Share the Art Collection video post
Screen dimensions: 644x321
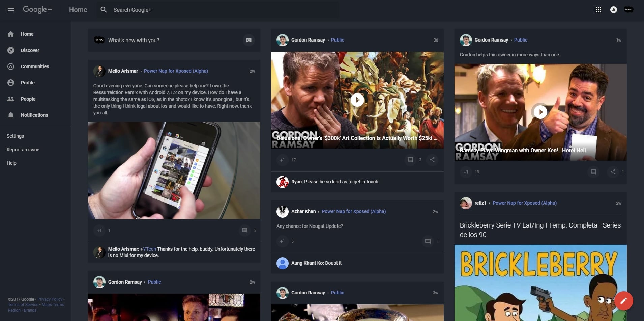click(x=432, y=160)
